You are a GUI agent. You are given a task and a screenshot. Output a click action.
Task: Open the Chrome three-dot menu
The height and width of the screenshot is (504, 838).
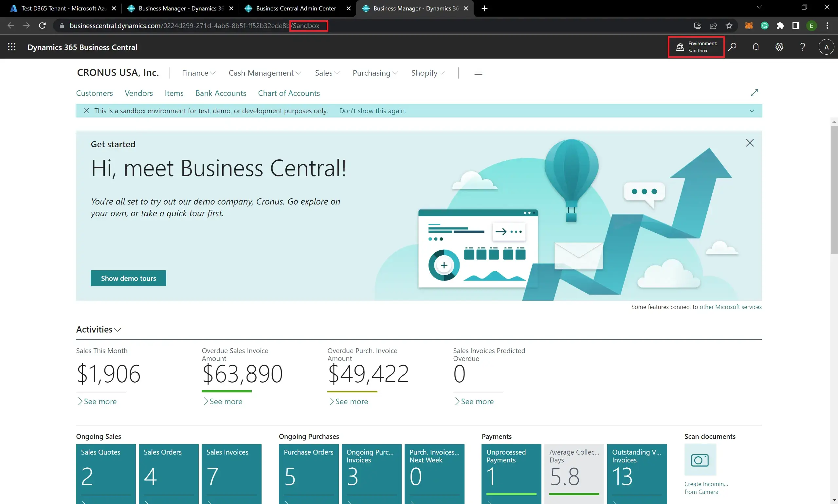[x=827, y=26]
